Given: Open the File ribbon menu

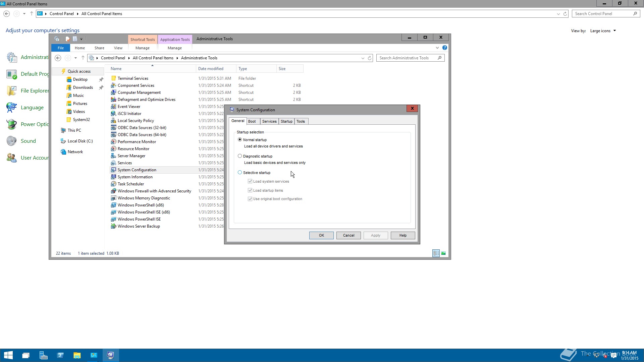Looking at the screenshot, I should click(61, 48).
